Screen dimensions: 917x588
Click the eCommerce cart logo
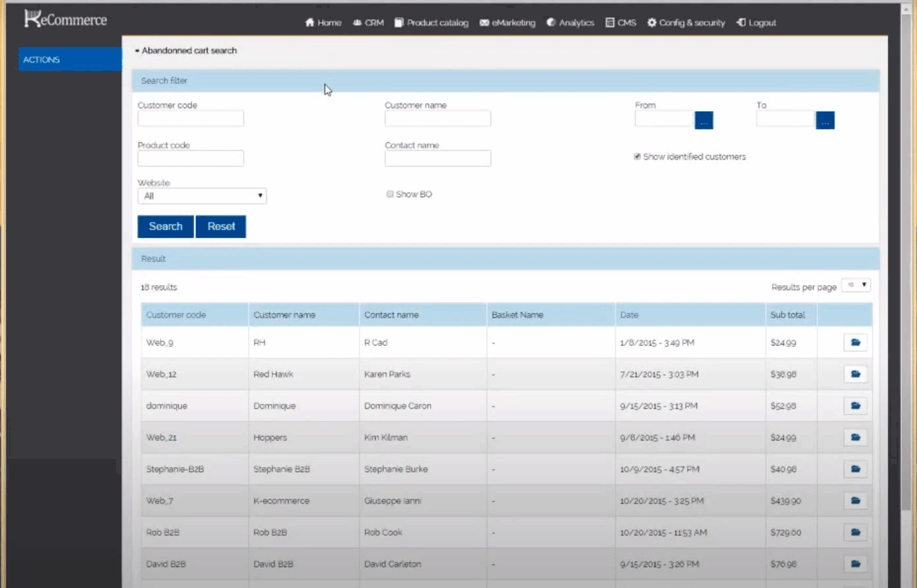(x=65, y=19)
